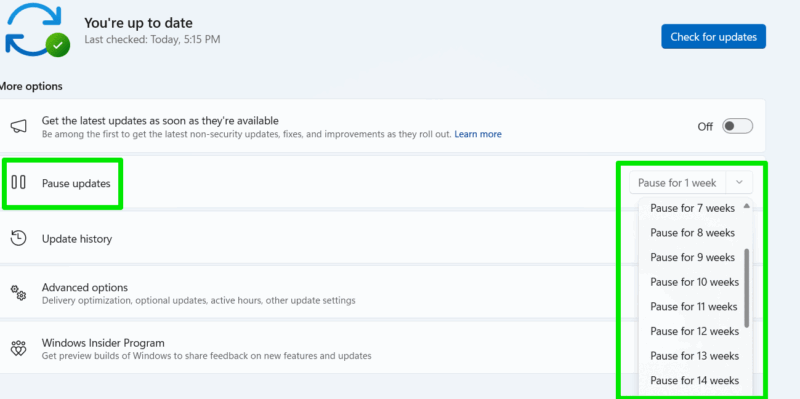Open the Learn more link

(x=478, y=134)
